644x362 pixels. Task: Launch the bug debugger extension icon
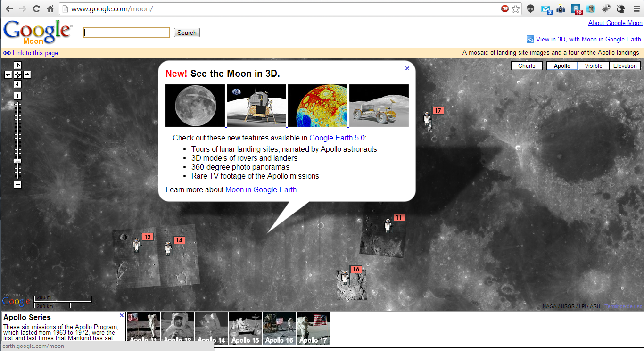coord(606,8)
